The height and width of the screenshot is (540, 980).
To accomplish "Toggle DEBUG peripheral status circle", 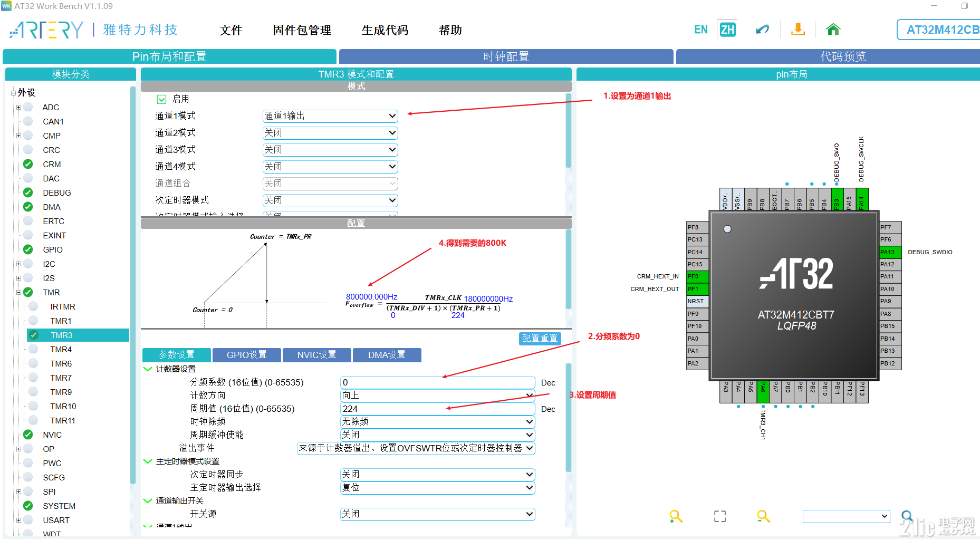I will point(28,192).
